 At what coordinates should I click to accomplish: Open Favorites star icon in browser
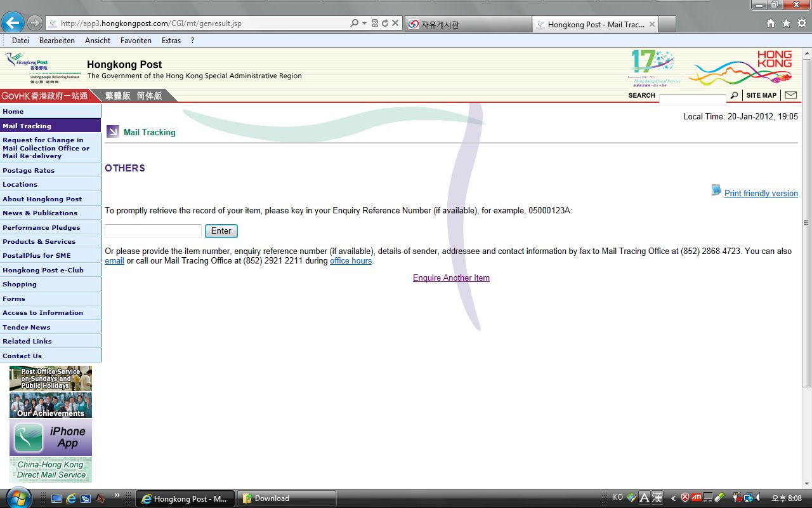pos(786,23)
